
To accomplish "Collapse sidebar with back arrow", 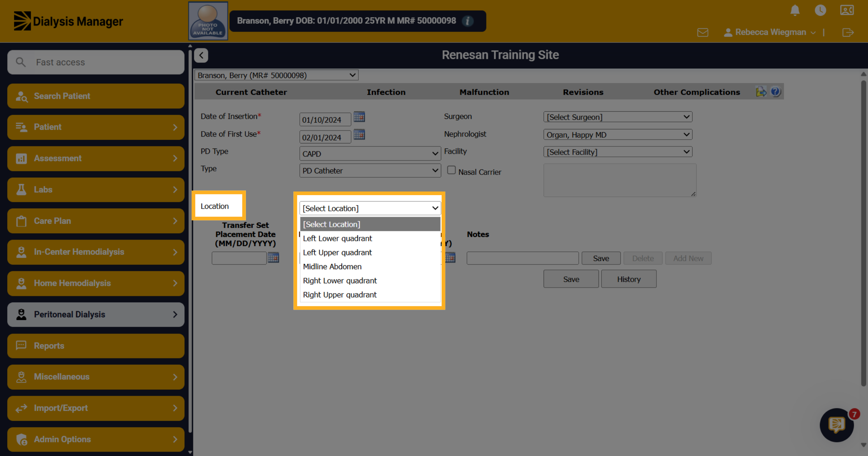I will [x=201, y=55].
